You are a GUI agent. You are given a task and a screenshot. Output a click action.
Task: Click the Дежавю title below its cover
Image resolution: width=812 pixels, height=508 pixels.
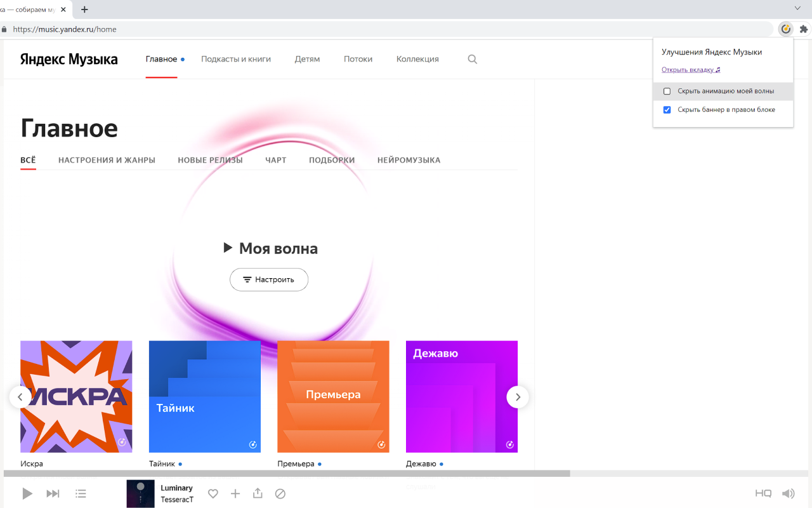[421, 464]
